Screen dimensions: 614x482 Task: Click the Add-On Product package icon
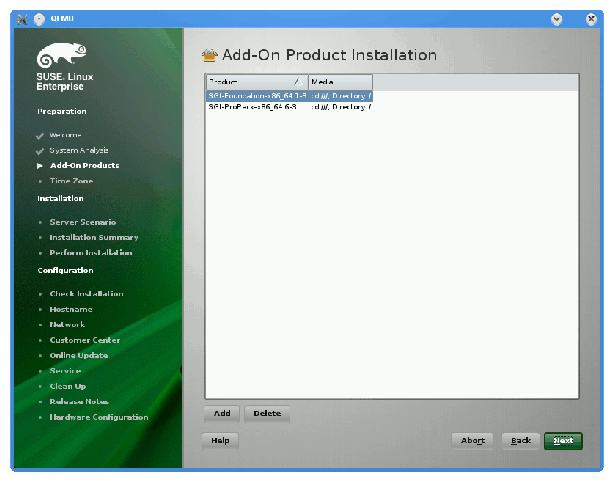[x=210, y=55]
